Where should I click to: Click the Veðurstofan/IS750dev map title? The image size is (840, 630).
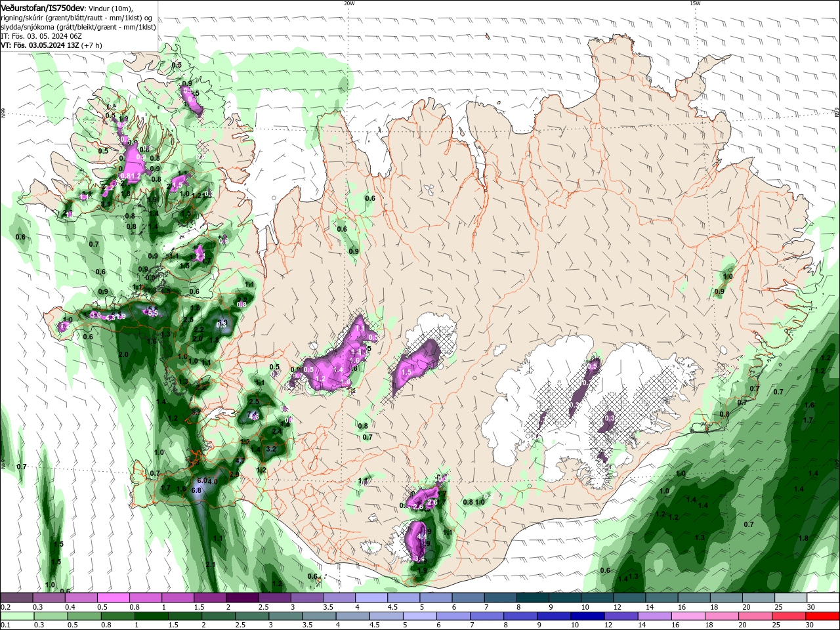(x=43, y=7)
